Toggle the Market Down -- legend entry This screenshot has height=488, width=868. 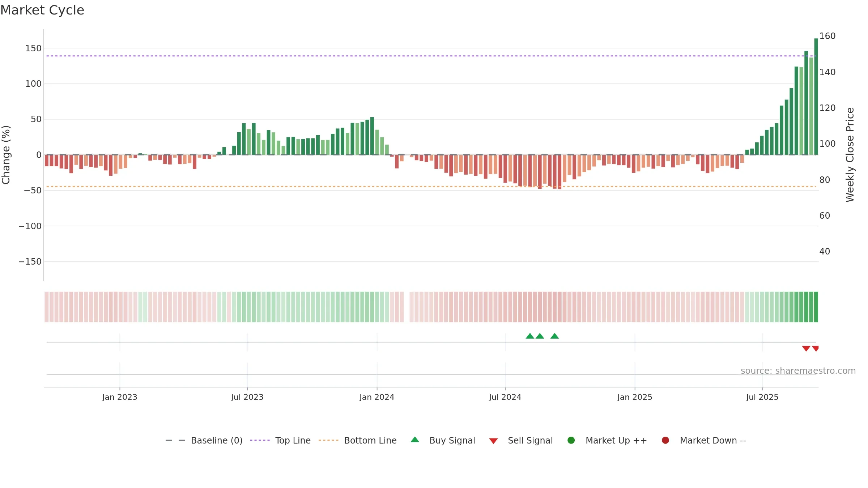point(704,440)
